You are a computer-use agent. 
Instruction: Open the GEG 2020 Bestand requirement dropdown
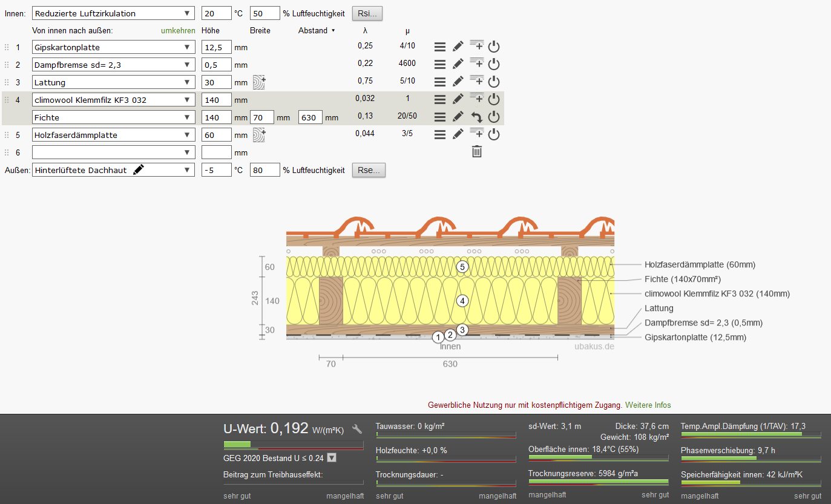tap(331, 458)
